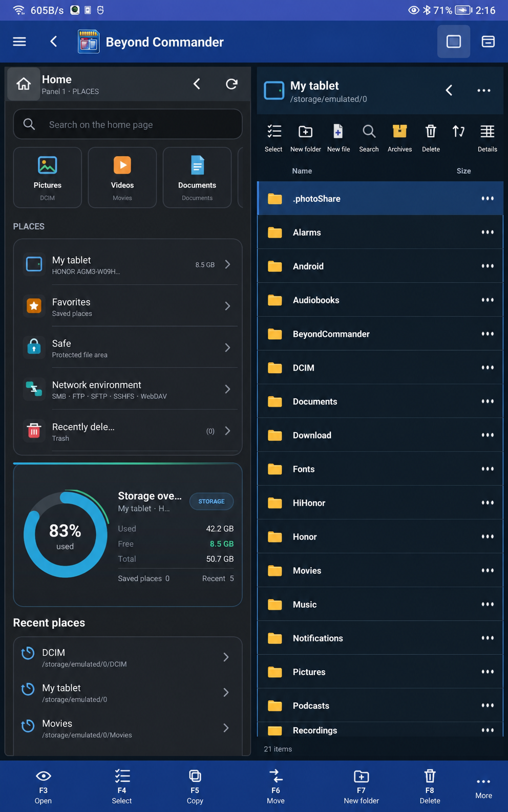Show options for Audiobooks folder

pos(488,300)
